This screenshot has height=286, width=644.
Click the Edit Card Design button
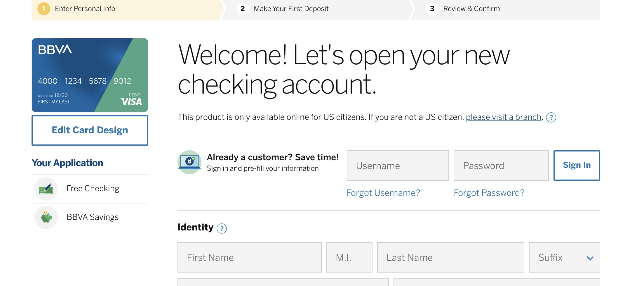tap(90, 130)
